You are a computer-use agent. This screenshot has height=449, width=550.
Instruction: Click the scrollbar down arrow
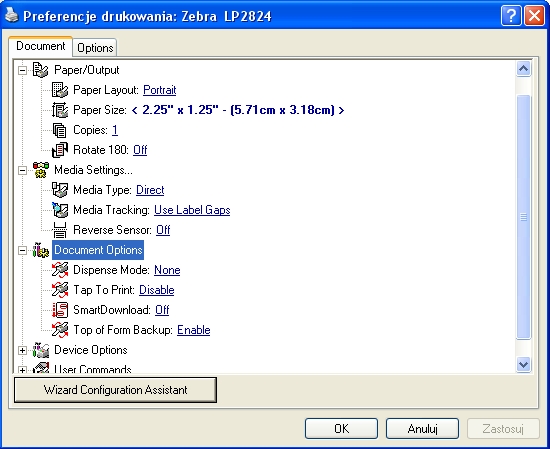523,364
